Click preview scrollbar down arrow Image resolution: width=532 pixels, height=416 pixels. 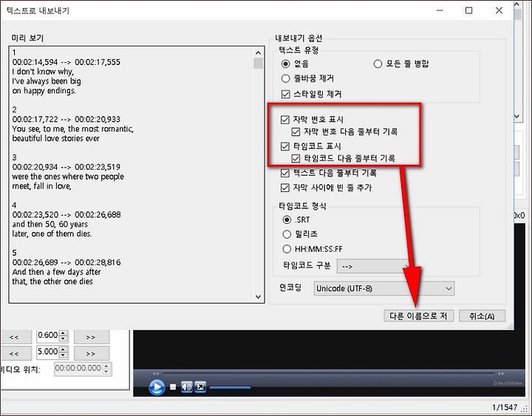(258, 296)
